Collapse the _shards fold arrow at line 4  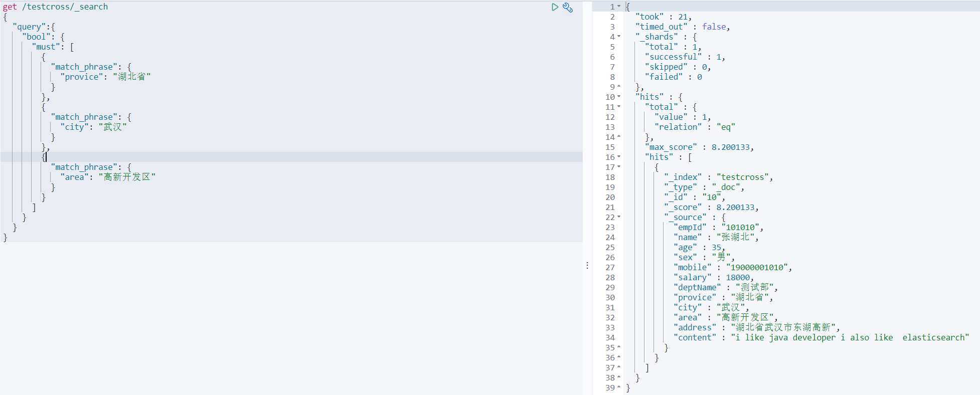[619, 37]
